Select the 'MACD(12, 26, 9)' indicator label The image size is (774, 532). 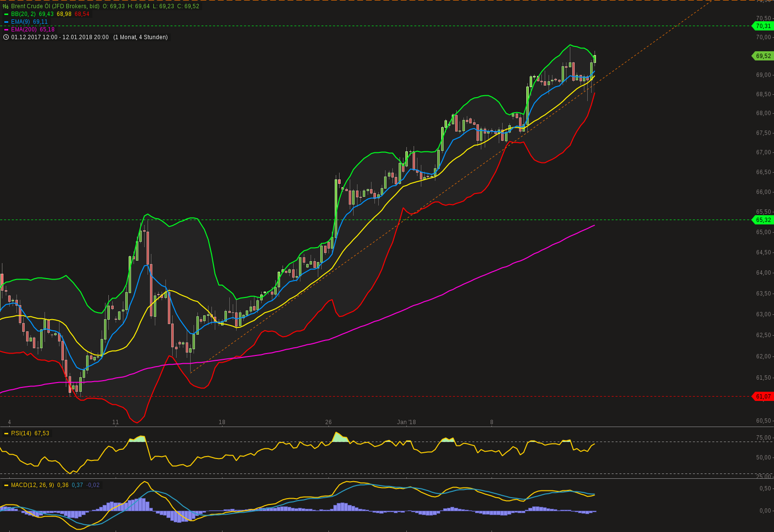32,485
